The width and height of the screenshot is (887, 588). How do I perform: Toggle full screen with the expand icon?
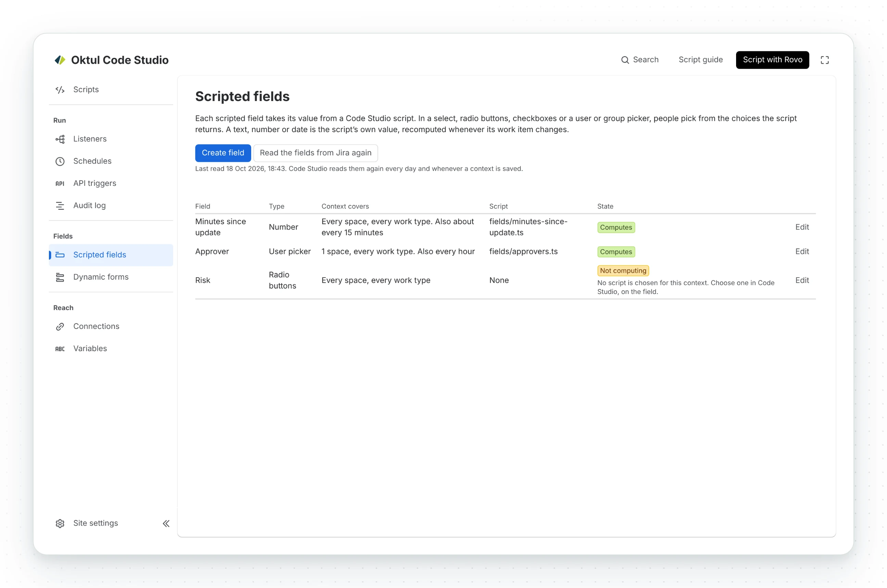coord(825,60)
